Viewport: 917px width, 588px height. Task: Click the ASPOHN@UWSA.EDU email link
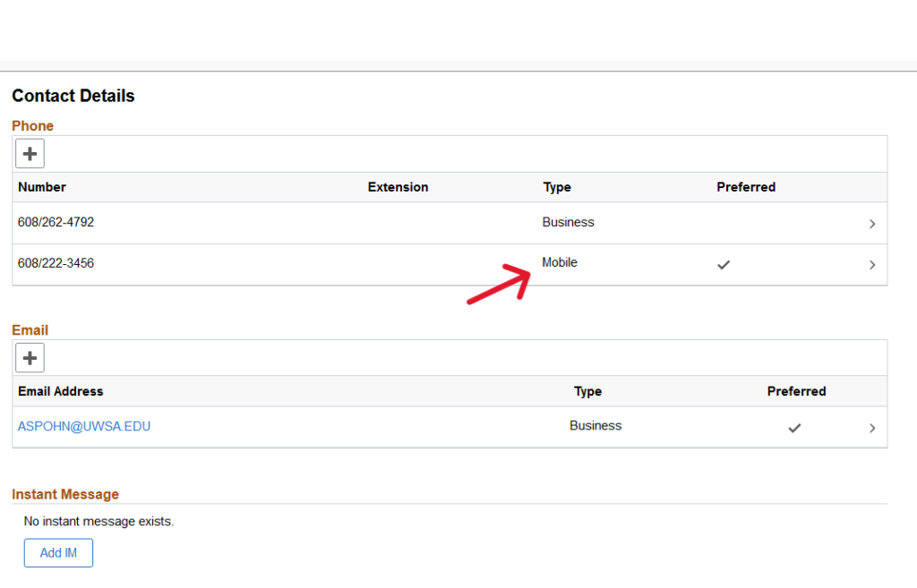tap(84, 427)
